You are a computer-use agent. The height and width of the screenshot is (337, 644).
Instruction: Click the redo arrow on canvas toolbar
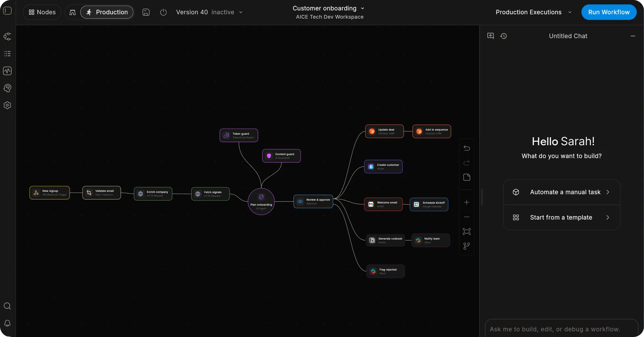pos(467,163)
